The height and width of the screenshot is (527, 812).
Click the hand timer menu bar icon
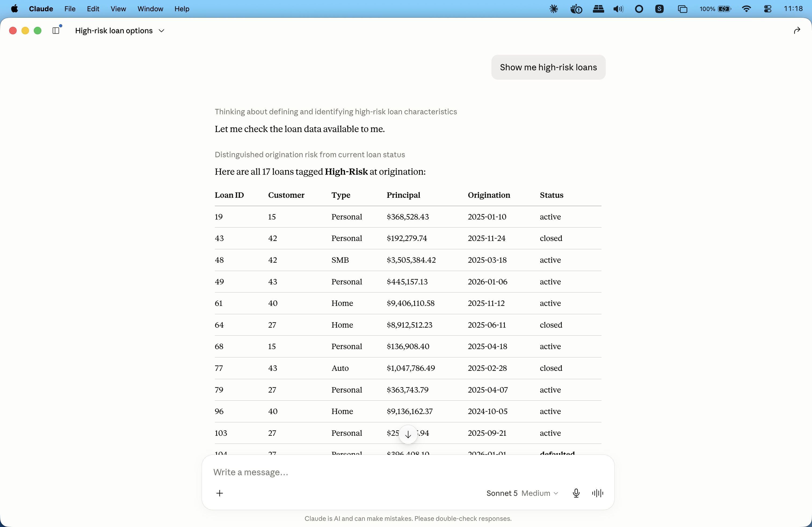pyautogui.click(x=576, y=9)
